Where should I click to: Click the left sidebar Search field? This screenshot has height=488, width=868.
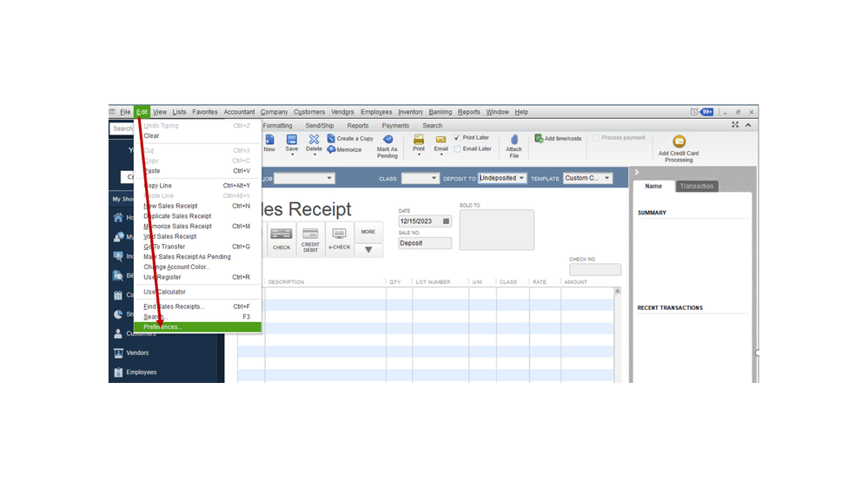pyautogui.click(x=123, y=129)
